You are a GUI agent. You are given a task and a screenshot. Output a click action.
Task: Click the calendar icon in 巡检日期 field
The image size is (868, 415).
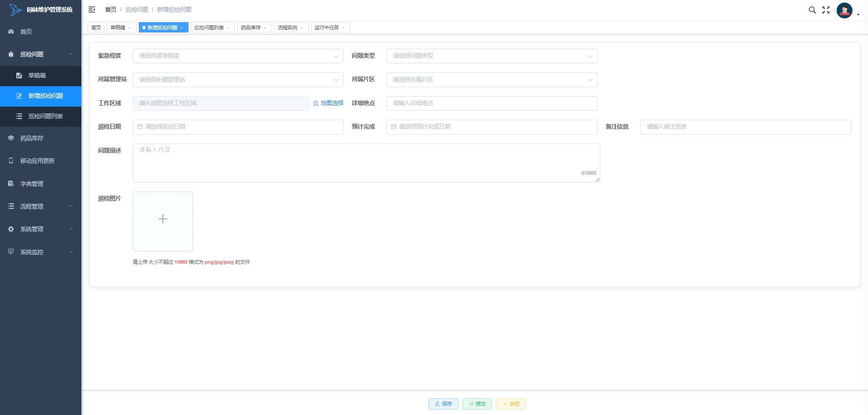click(140, 127)
